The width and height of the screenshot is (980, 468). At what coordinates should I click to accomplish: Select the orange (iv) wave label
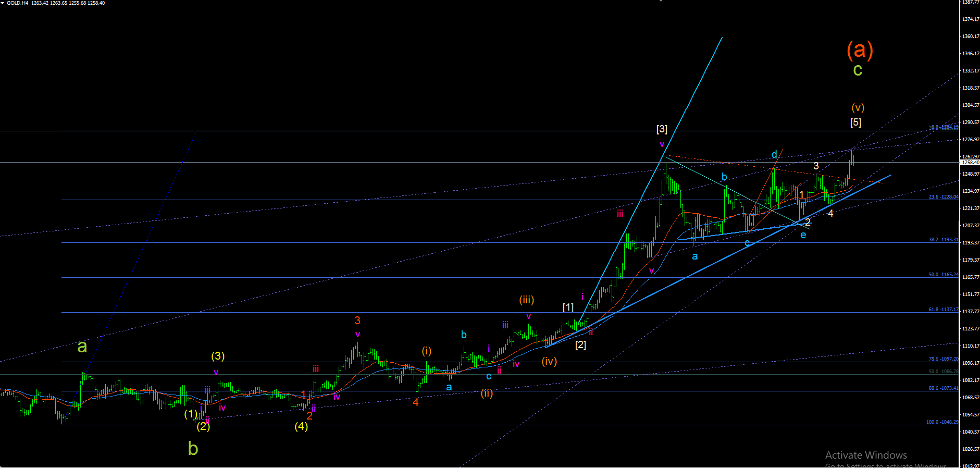click(549, 361)
